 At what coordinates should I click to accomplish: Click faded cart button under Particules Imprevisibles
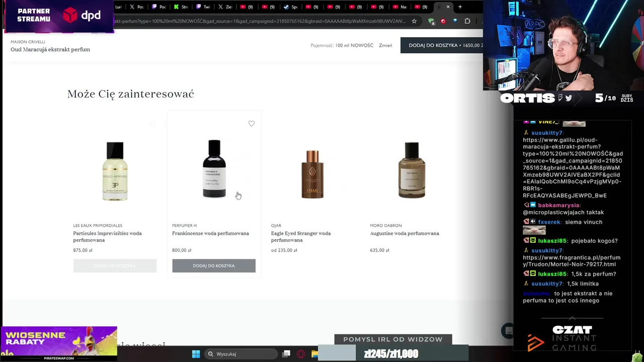pyautogui.click(x=115, y=265)
